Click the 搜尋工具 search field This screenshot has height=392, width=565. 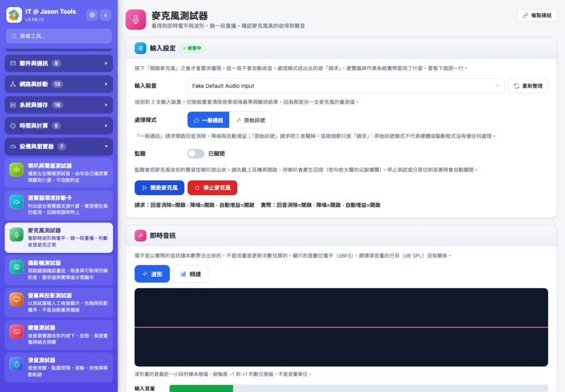click(58, 36)
